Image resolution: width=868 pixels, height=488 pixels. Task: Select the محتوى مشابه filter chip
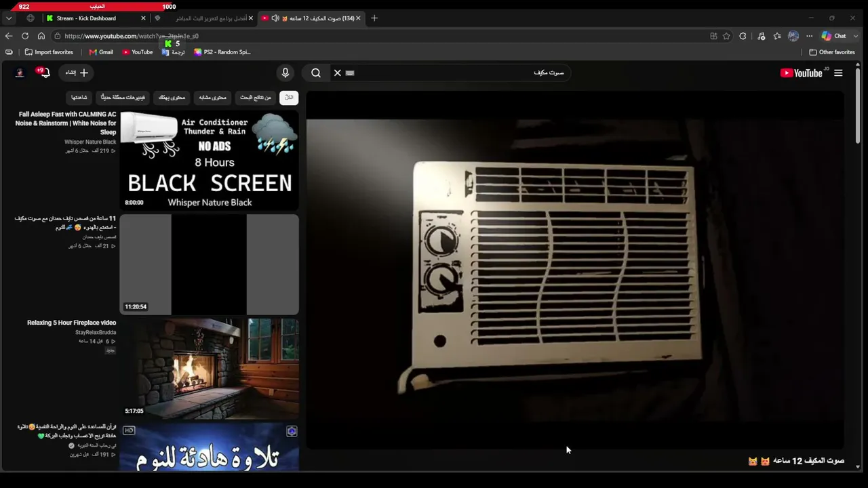point(212,98)
